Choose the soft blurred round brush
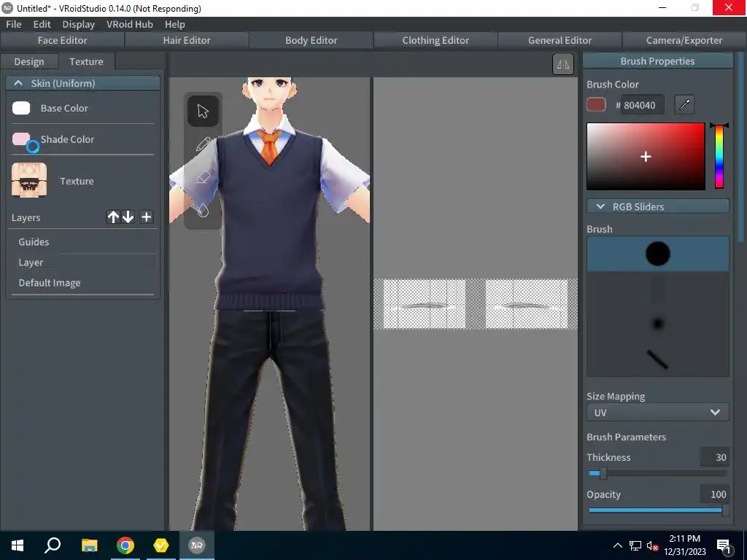 (x=657, y=324)
